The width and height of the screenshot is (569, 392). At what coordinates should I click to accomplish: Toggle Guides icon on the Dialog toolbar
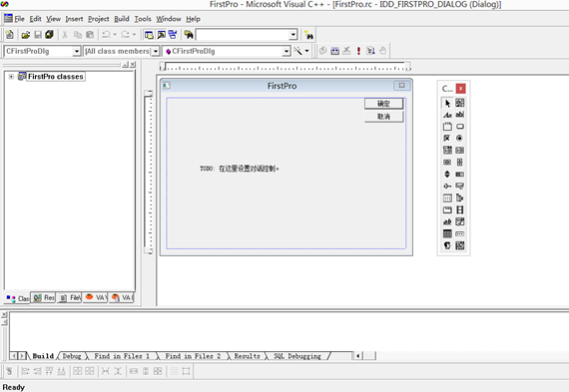pos(186,371)
